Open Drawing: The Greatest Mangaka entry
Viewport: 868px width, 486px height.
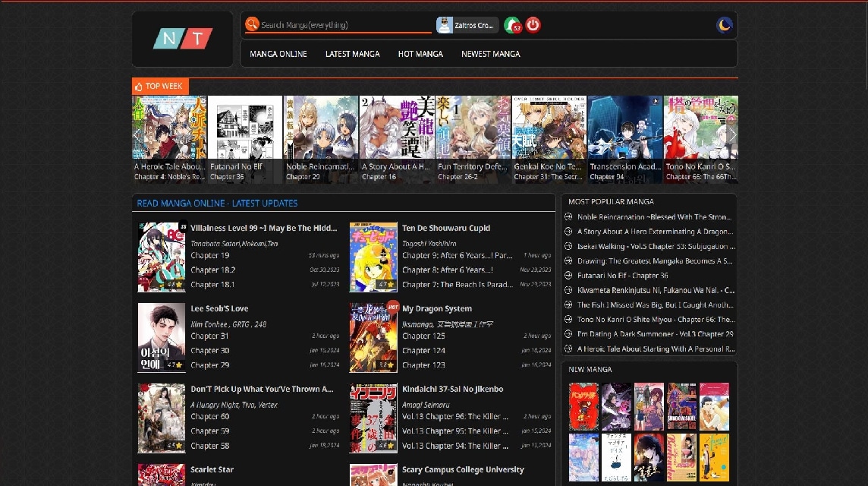655,260
